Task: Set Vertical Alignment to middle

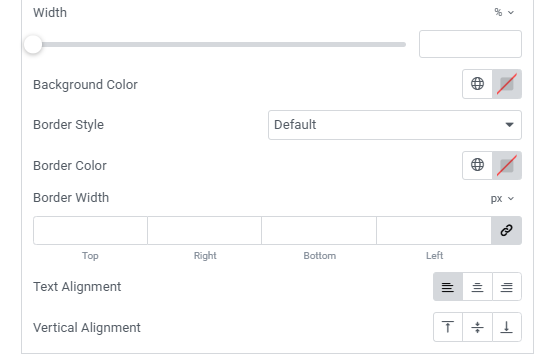Action: (x=477, y=327)
